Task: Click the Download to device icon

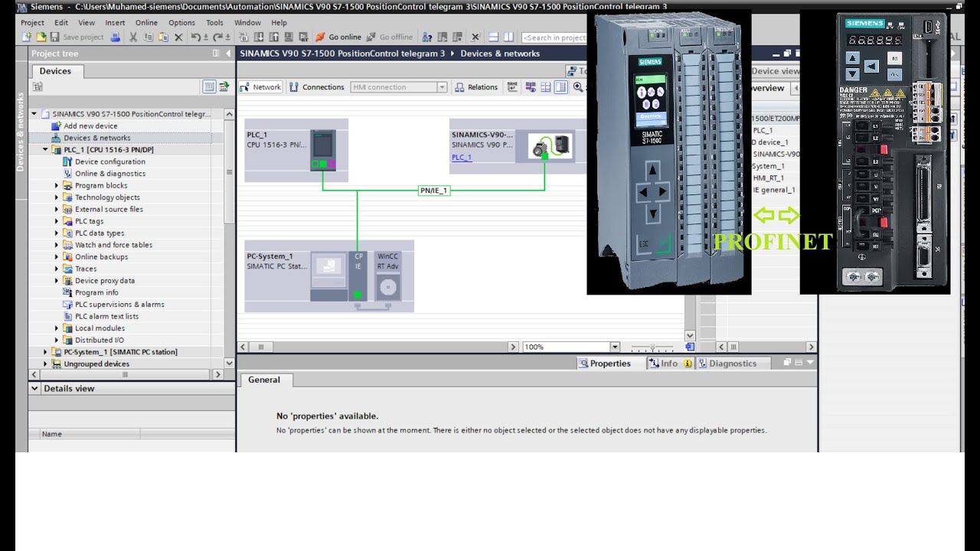Action: [260, 37]
